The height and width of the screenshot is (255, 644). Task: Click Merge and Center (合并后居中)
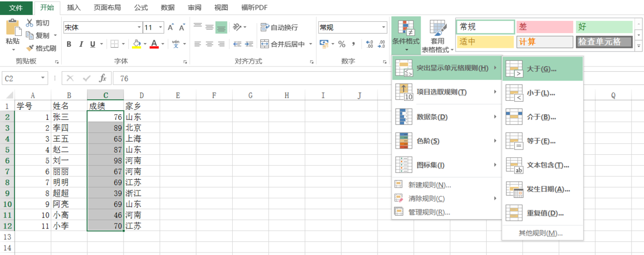[x=283, y=44]
